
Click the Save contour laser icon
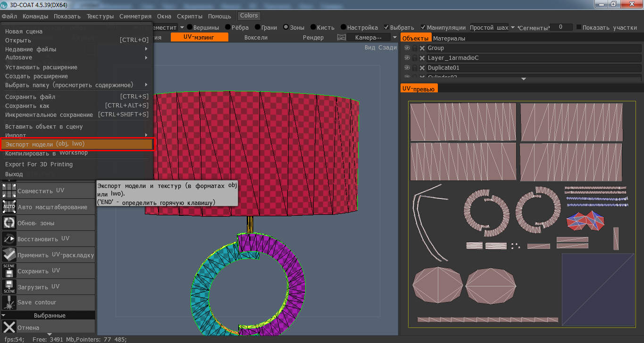click(x=9, y=302)
